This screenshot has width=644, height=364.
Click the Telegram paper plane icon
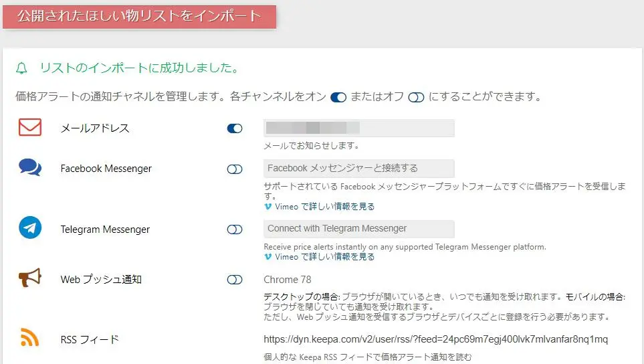tap(30, 227)
